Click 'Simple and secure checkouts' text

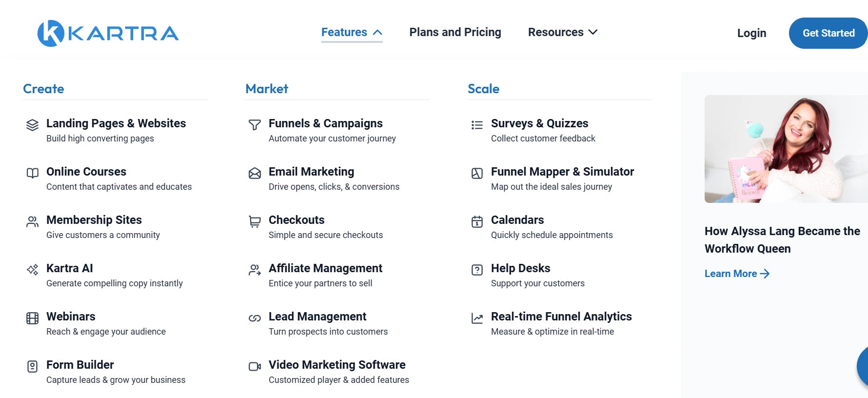pos(326,235)
